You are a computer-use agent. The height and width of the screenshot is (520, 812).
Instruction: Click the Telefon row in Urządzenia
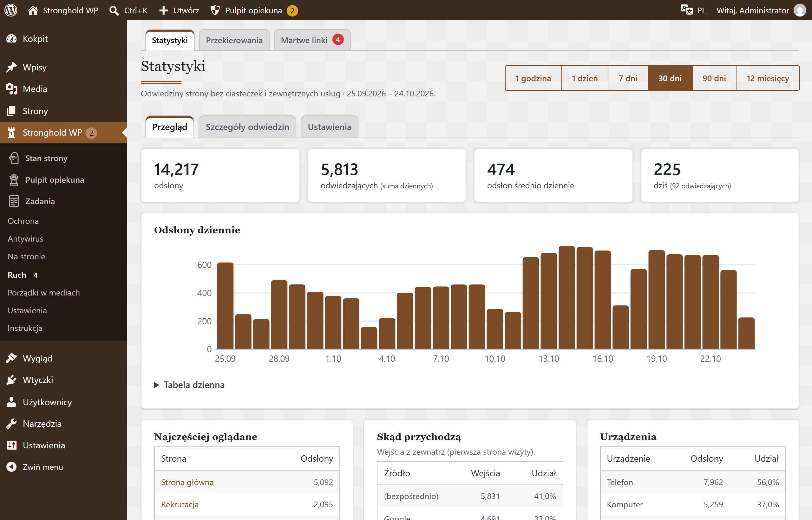coord(692,482)
